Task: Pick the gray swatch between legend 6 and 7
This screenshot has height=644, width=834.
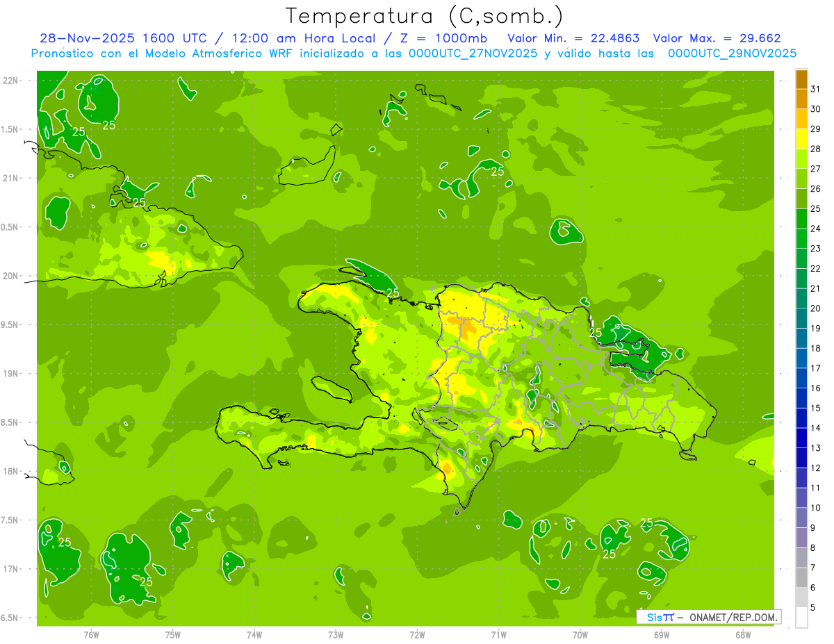Action: point(801,577)
